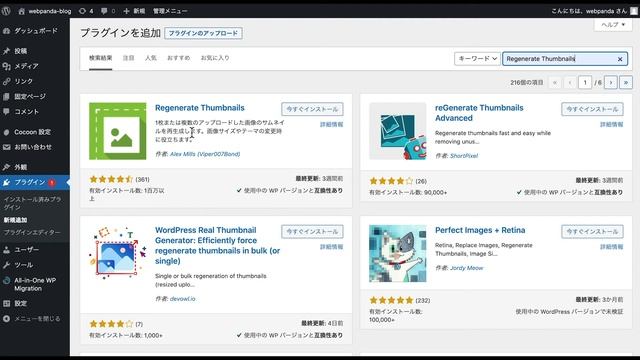Viewport: 640px width, 360px height.
Task: View 詳細情報 for Regenerate Thumbnails
Action: [x=331, y=124]
